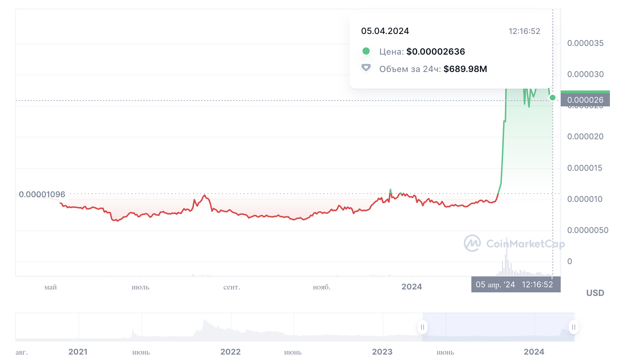This screenshot has width=628, height=364.
Task: Click the 0.0000050 y-axis label
Action: click(587, 230)
